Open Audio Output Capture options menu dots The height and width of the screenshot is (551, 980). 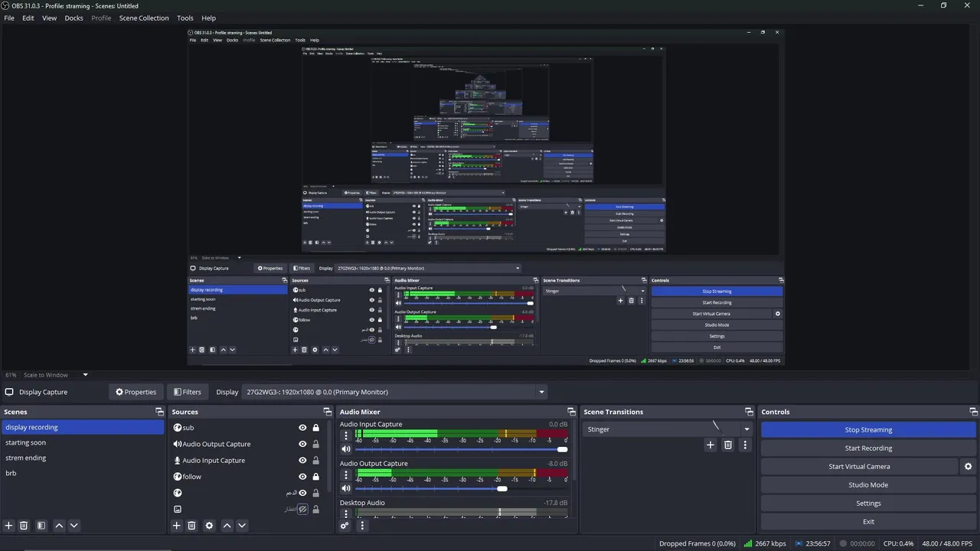(346, 474)
